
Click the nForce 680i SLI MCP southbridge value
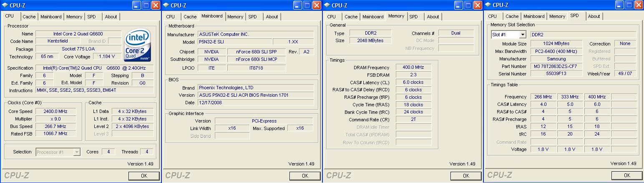pyautogui.click(x=256, y=59)
